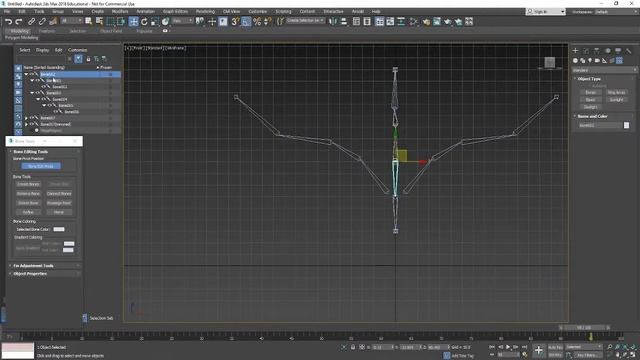
Task: Expand the Bone007 tree branch
Action: pos(26,118)
